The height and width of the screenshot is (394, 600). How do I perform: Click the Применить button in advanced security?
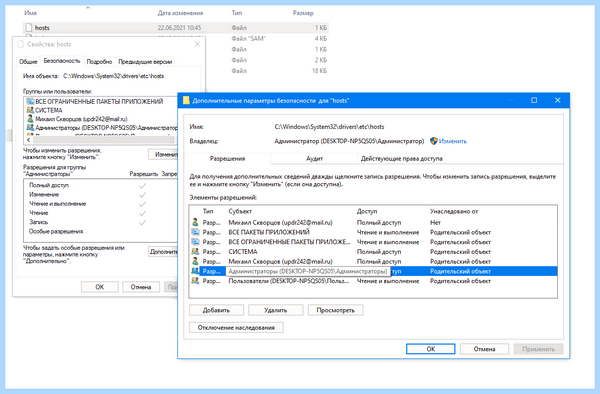[x=538, y=349]
